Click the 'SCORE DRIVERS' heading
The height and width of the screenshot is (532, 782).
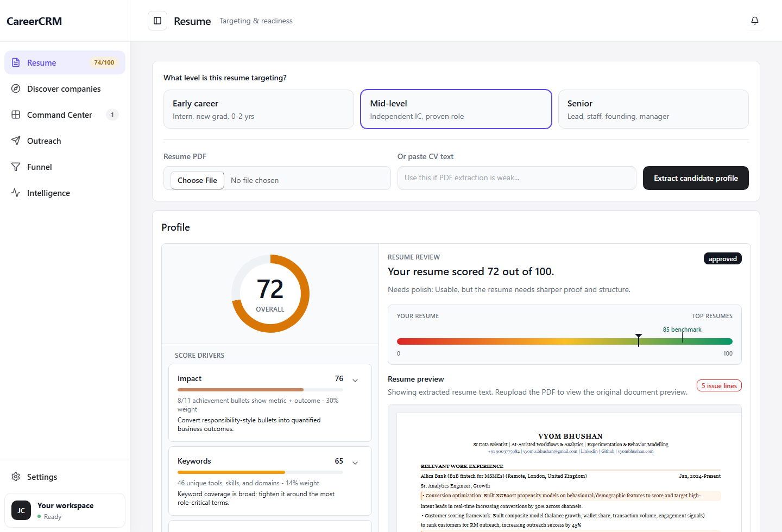[x=199, y=356]
